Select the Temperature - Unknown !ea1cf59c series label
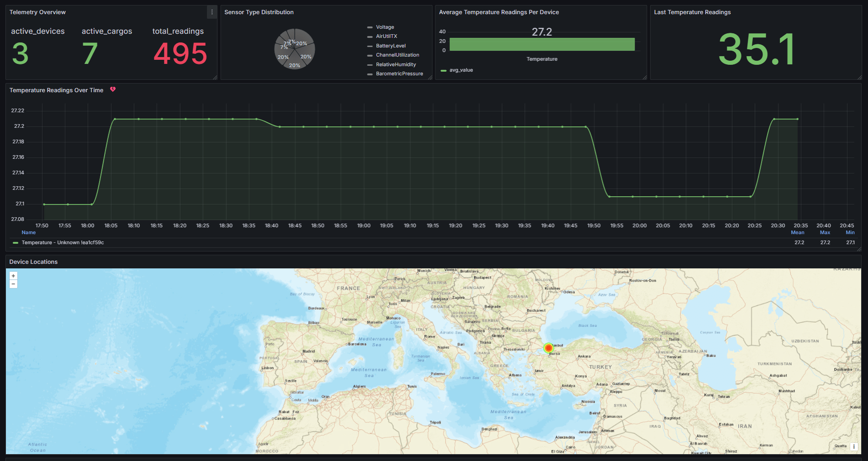The height and width of the screenshot is (461, 868). point(63,243)
